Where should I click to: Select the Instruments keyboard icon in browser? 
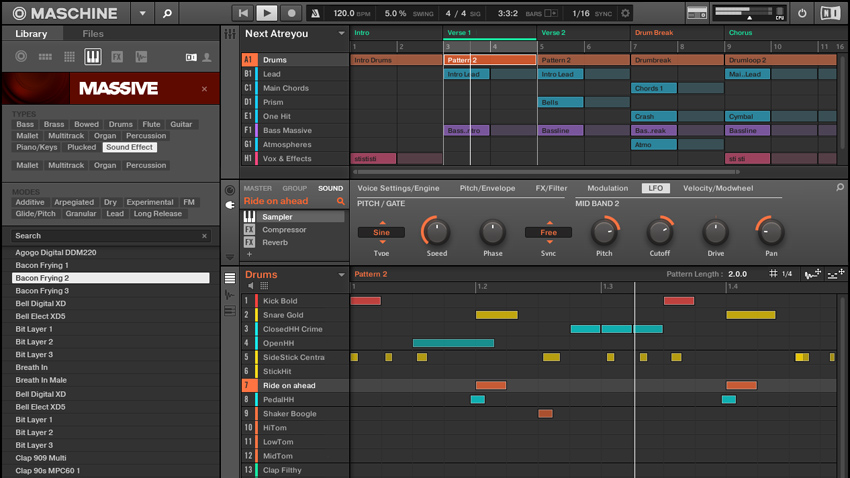click(x=93, y=56)
